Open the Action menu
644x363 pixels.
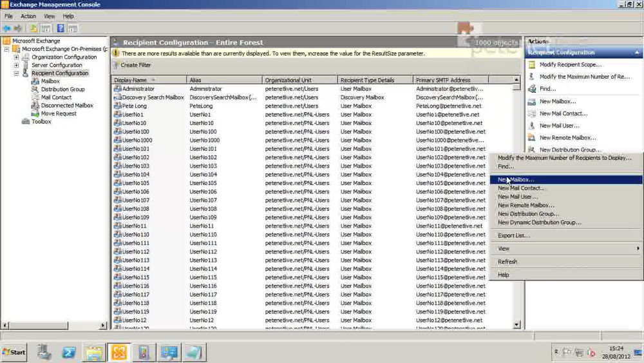click(x=28, y=16)
